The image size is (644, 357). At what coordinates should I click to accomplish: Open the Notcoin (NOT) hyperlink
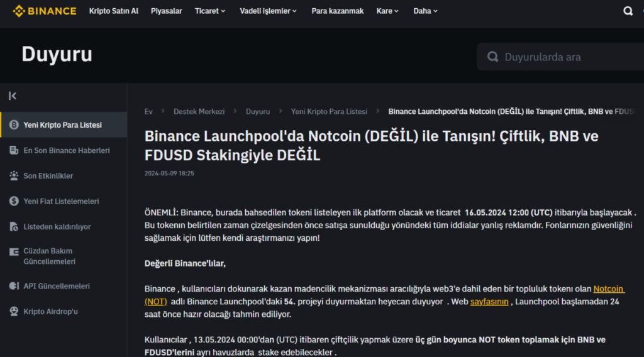(609, 289)
